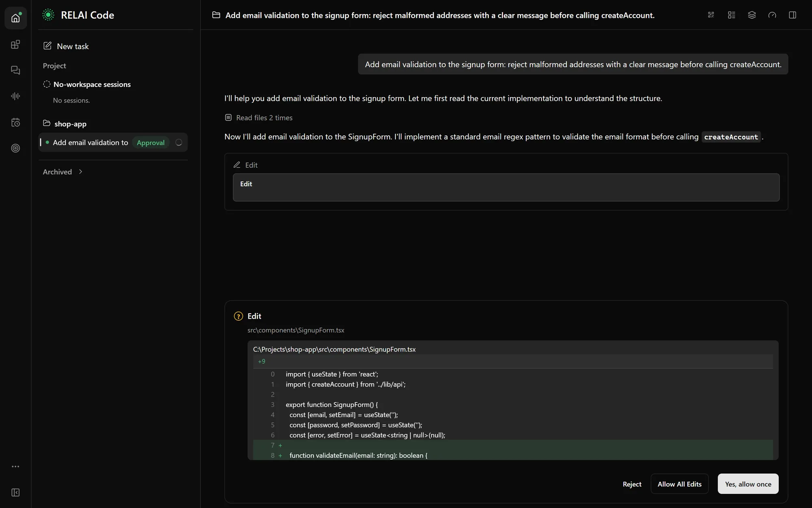This screenshot has width=812, height=508.
Task: Click the +9 additions indicator
Action: pos(261,361)
